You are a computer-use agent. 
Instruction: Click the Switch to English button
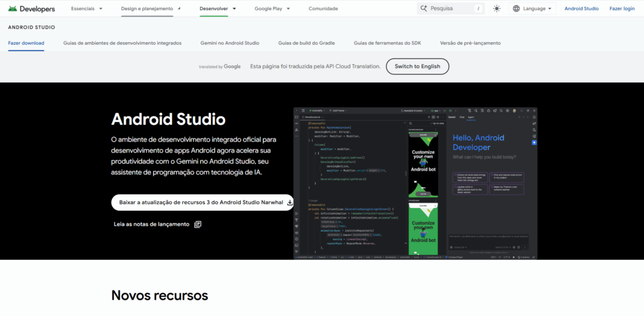pos(418,66)
